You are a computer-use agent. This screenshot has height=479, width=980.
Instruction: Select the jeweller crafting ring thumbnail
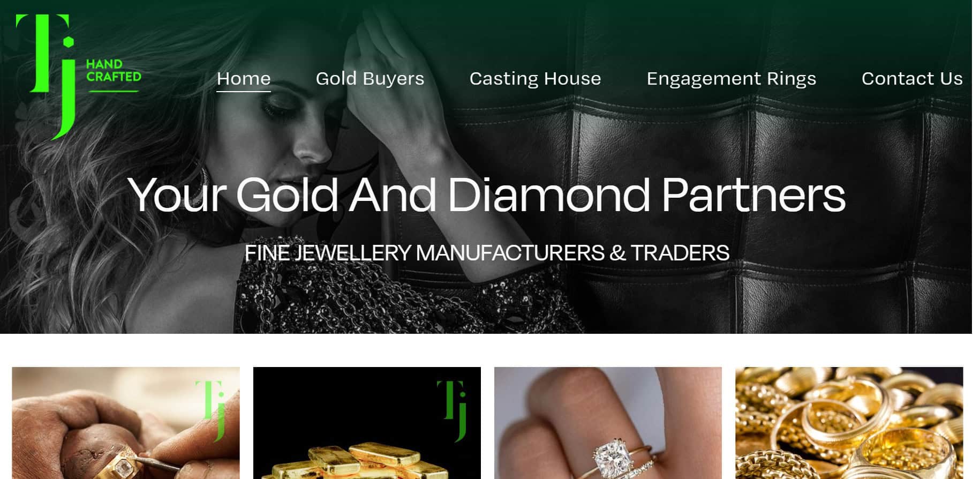coord(126,423)
